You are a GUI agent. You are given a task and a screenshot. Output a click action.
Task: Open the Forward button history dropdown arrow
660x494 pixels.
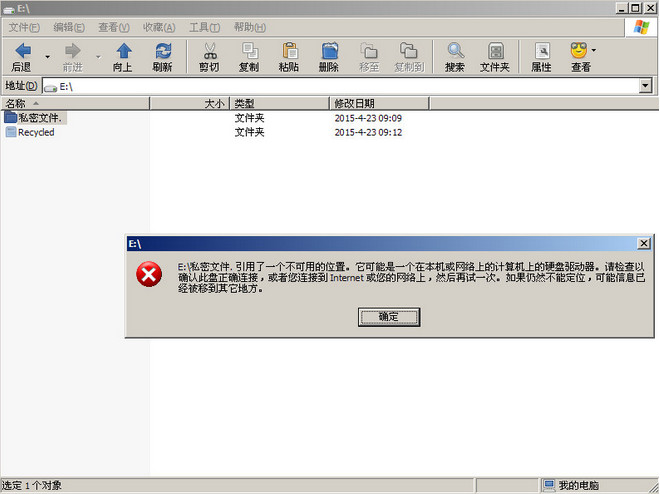(98, 56)
